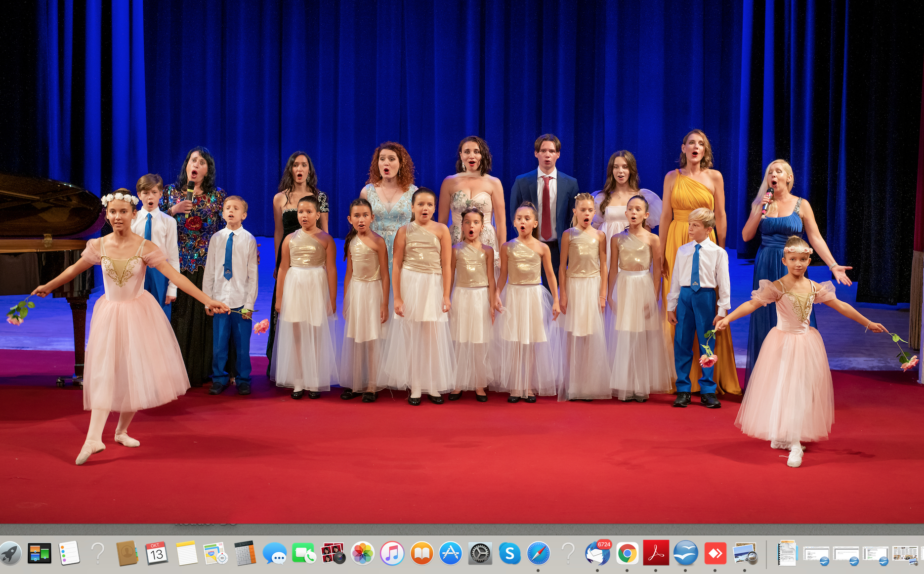Launch the Photos app
924x574 pixels.
363,553
